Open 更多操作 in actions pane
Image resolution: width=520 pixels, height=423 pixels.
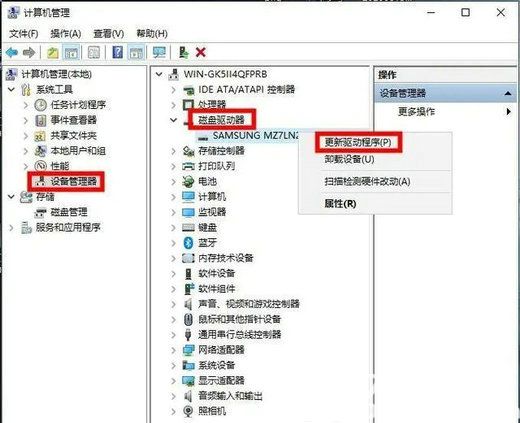point(416,111)
